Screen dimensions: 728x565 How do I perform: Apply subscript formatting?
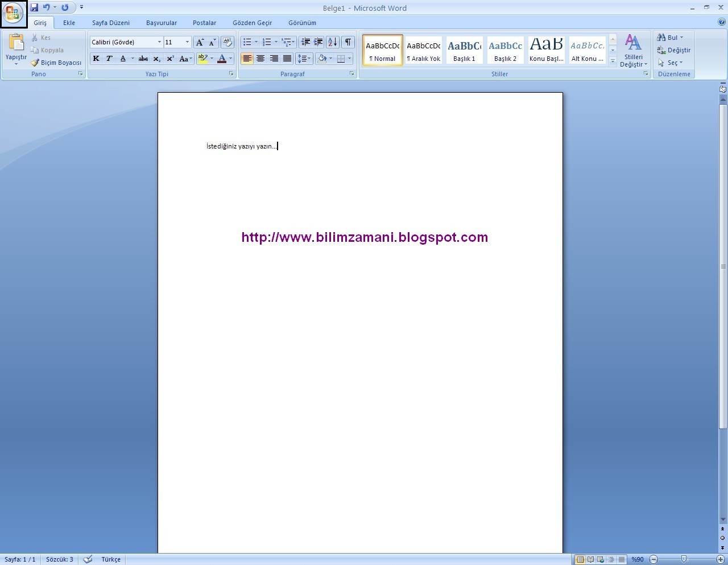156,59
